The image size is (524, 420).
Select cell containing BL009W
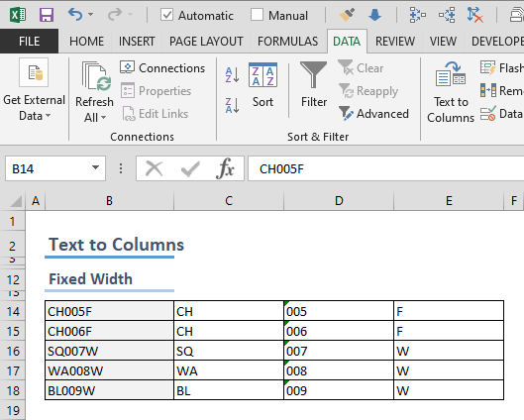tap(109, 390)
